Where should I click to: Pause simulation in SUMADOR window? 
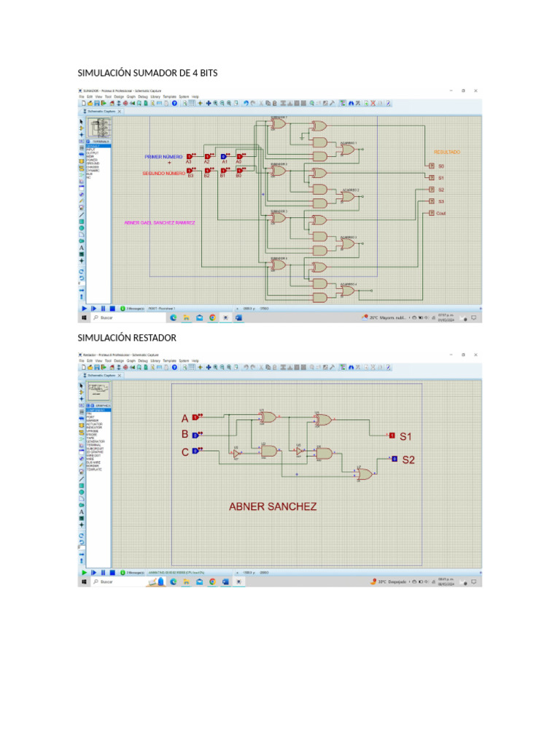[103, 309]
